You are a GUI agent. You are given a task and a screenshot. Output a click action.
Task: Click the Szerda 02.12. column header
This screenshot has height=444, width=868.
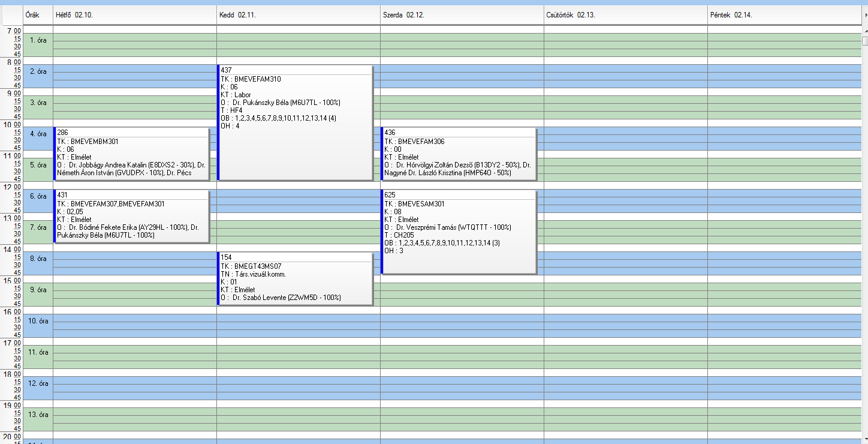[462, 15]
